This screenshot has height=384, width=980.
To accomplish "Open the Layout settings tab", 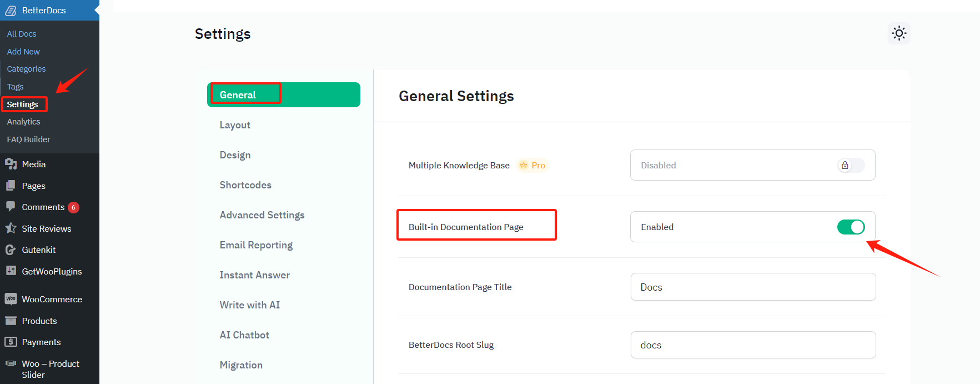I will coord(235,125).
